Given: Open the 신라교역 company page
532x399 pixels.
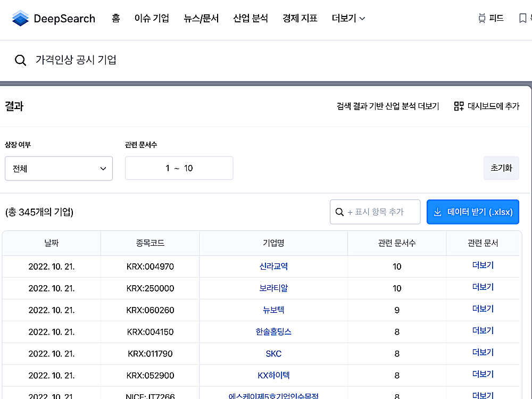Looking at the screenshot, I should [273, 265].
